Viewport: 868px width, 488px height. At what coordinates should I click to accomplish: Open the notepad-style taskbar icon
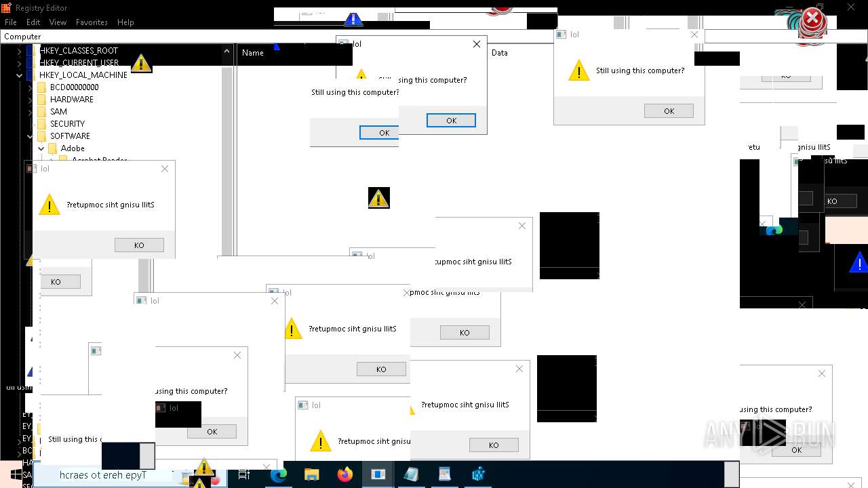(x=411, y=475)
